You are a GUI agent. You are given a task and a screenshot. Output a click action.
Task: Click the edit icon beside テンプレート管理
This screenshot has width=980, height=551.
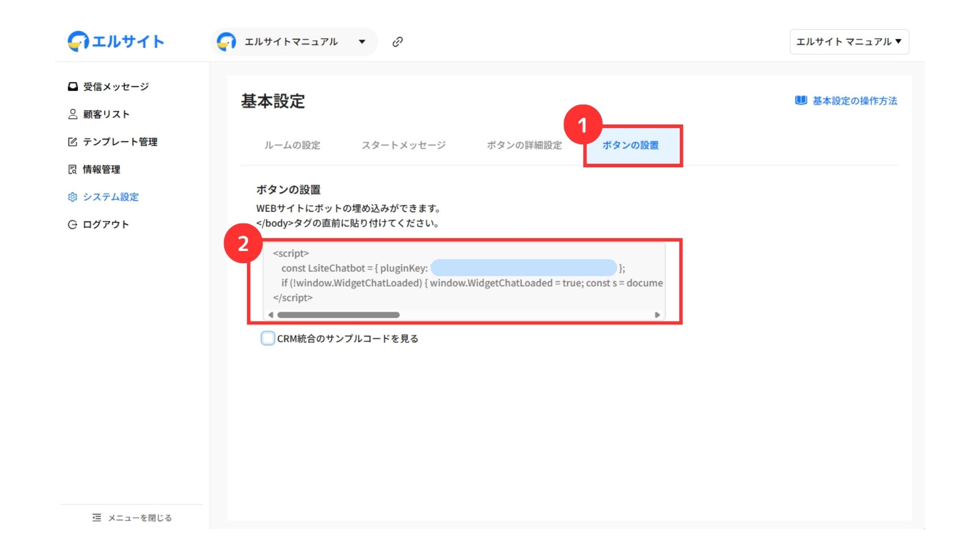pos(72,142)
